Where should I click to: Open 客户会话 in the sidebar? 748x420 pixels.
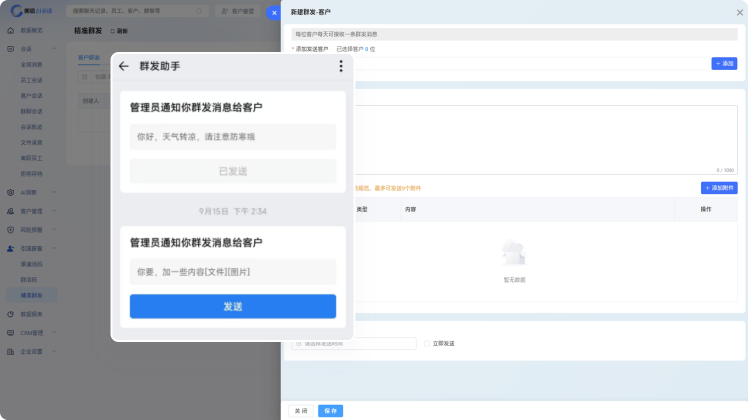point(32,95)
